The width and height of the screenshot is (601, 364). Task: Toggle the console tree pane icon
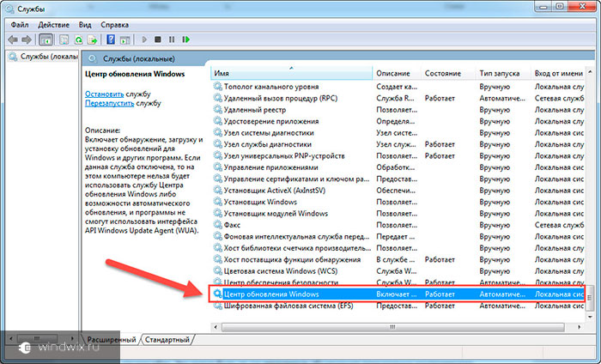pyautogui.click(x=46, y=39)
